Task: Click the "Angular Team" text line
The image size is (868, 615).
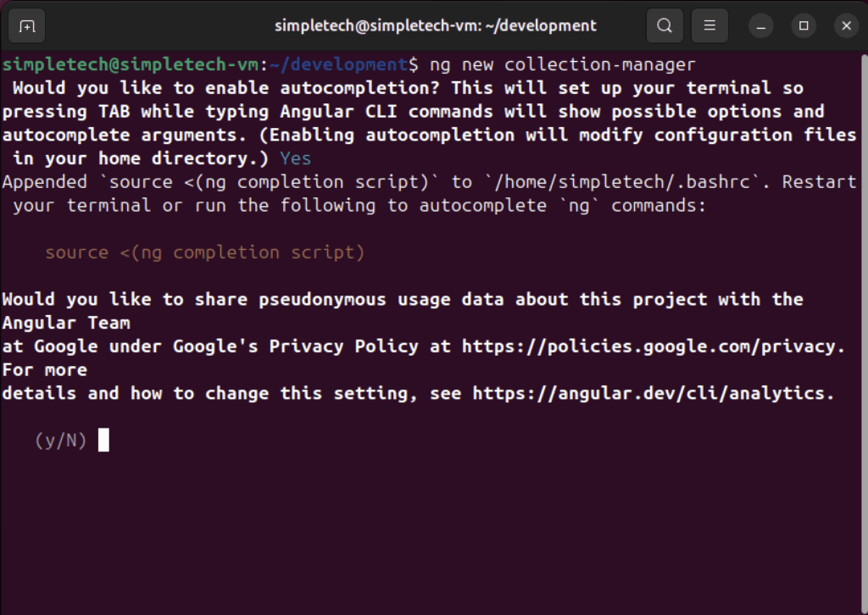Action: [66, 323]
